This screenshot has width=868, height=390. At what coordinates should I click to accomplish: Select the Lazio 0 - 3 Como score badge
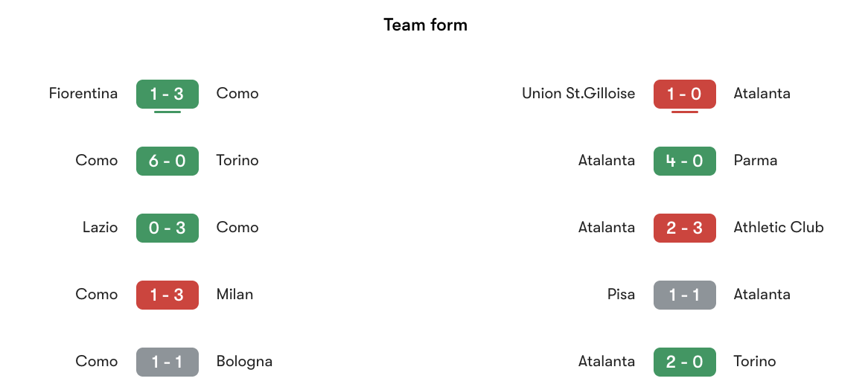[x=167, y=228]
